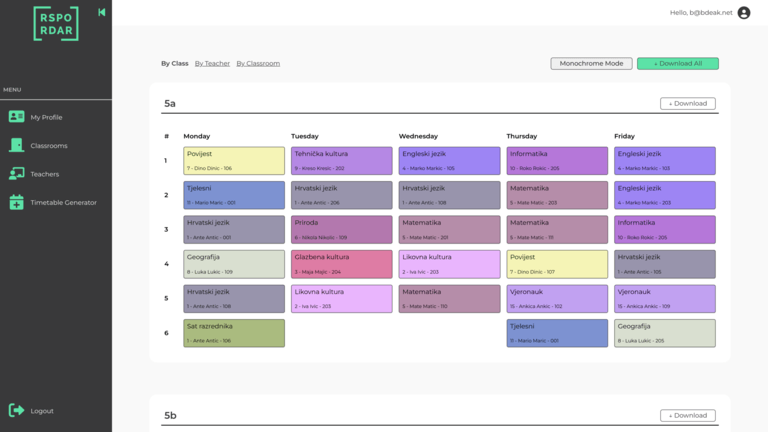Click the Friday column header

[x=624, y=136]
